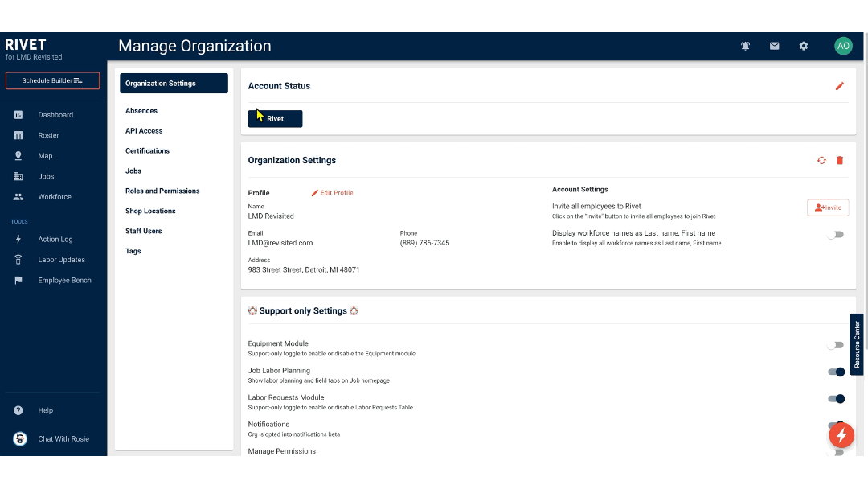868x489 pixels.
Task: Click the Invite button
Action: coord(828,208)
